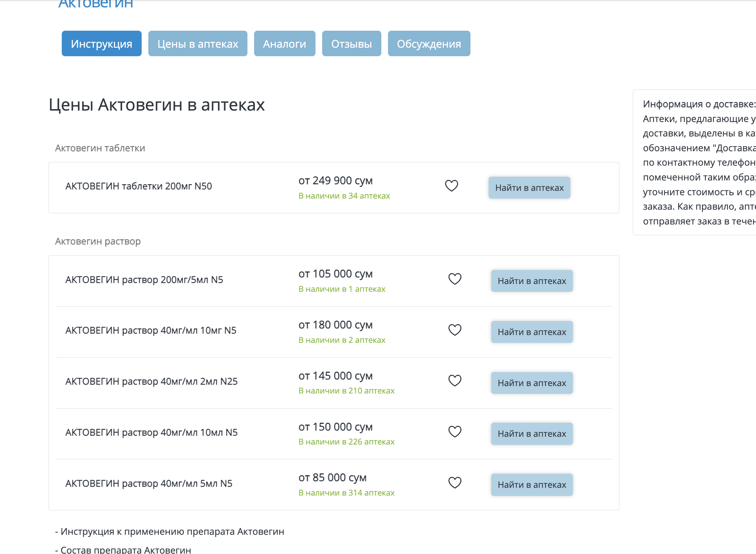Search pharmacies for раствор 40мг/мл 10мл N5
This screenshot has width=756, height=554.
(531, 434)
